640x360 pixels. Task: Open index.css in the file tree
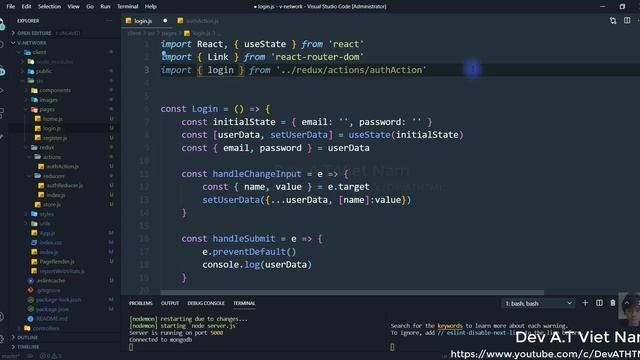click(51, 242)
